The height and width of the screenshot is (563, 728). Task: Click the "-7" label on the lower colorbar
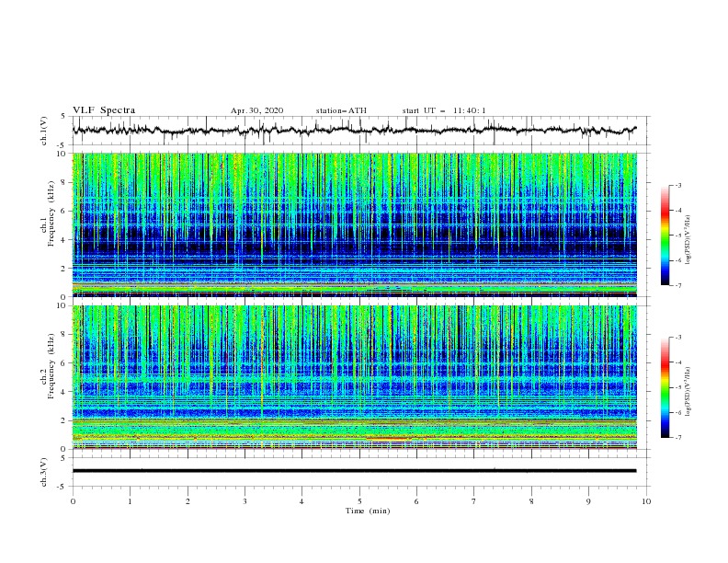(677, 438)
